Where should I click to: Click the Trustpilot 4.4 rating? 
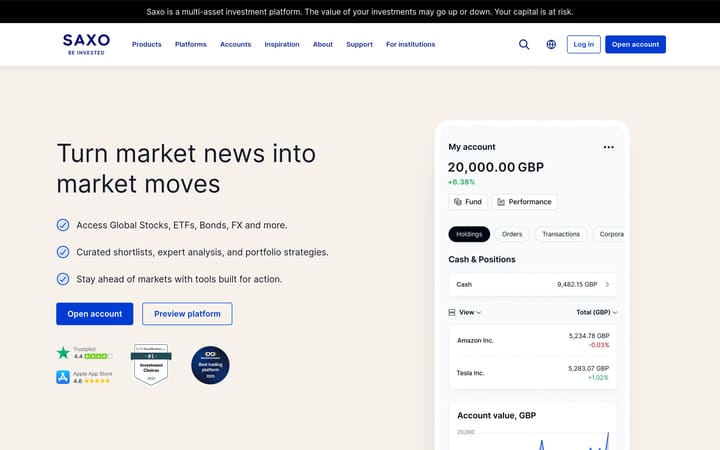coord(93,356)
